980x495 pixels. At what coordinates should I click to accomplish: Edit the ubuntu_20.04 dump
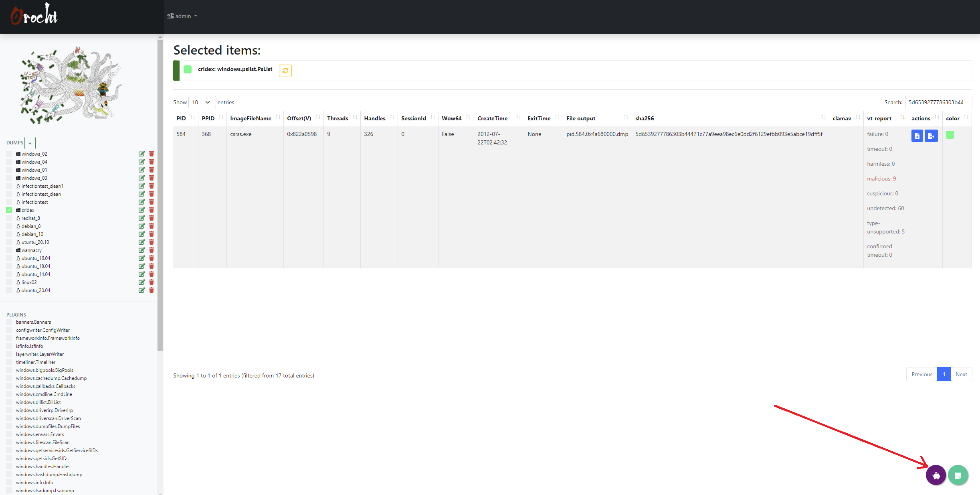pos(141,290)
